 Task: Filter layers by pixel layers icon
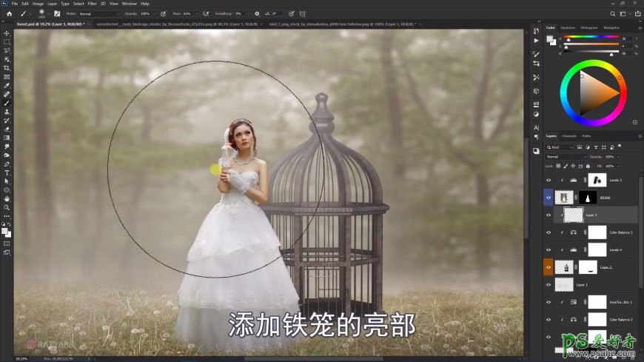coord(580,147)
